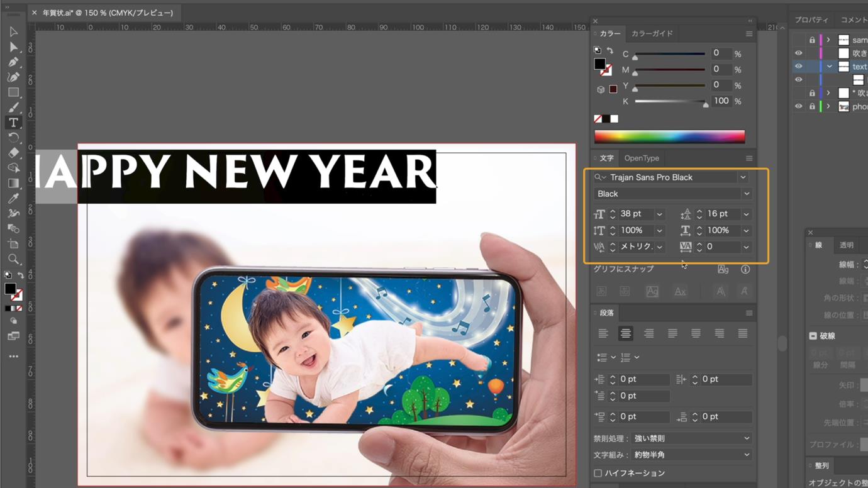Hide the text layer with eye icon
This screenshot has width=868, height=488.
click(798, 66)
